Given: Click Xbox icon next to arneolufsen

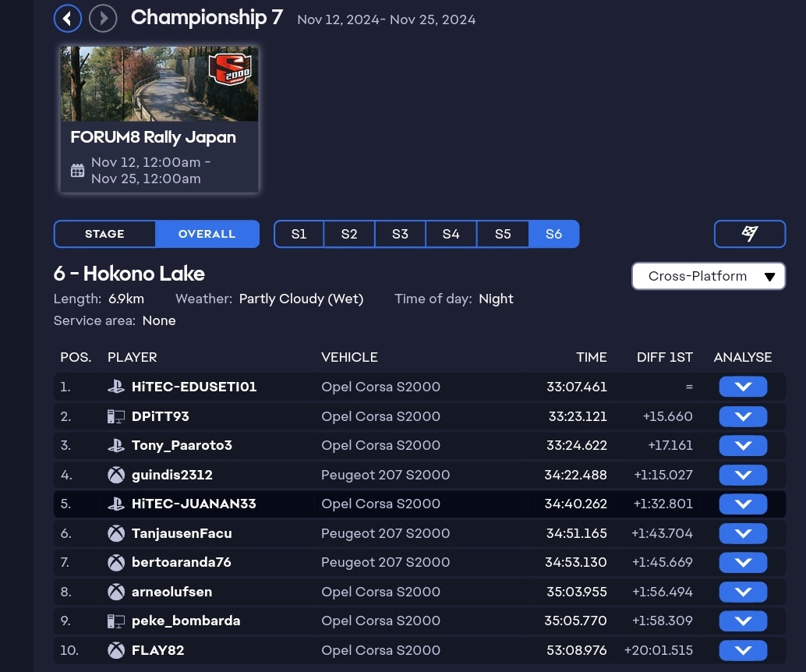Looking at the screenshot, I should 116,592.
